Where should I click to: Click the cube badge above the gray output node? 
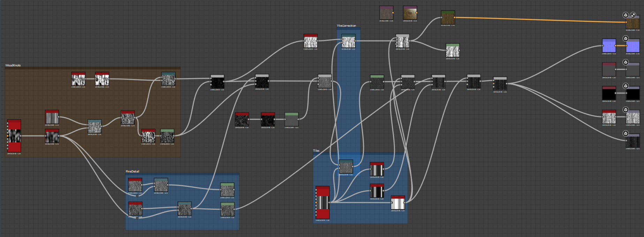tap(626, 62)
